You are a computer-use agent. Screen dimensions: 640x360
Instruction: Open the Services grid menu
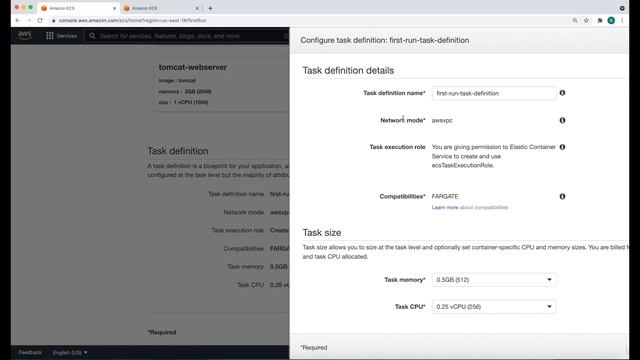pyautogui.click(x=50, y=36)
